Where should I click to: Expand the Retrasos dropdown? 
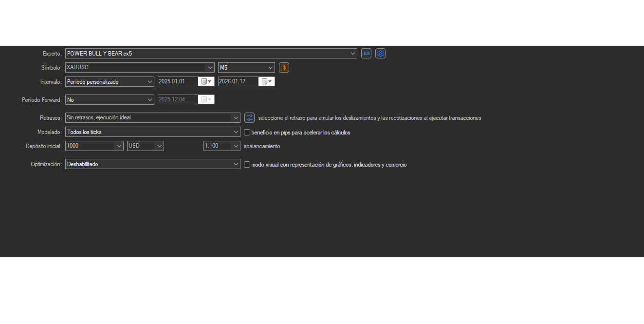(x=236, y=118)
